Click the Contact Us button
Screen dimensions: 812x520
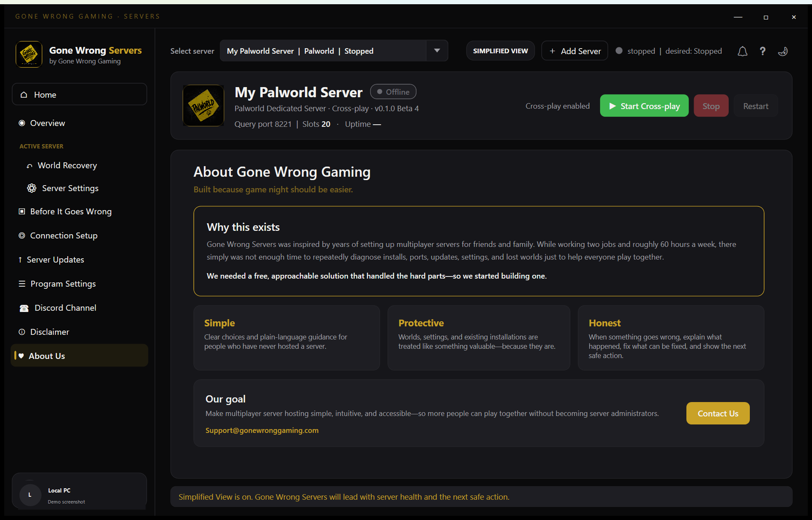pyautogui.click(x=718, y=413)
